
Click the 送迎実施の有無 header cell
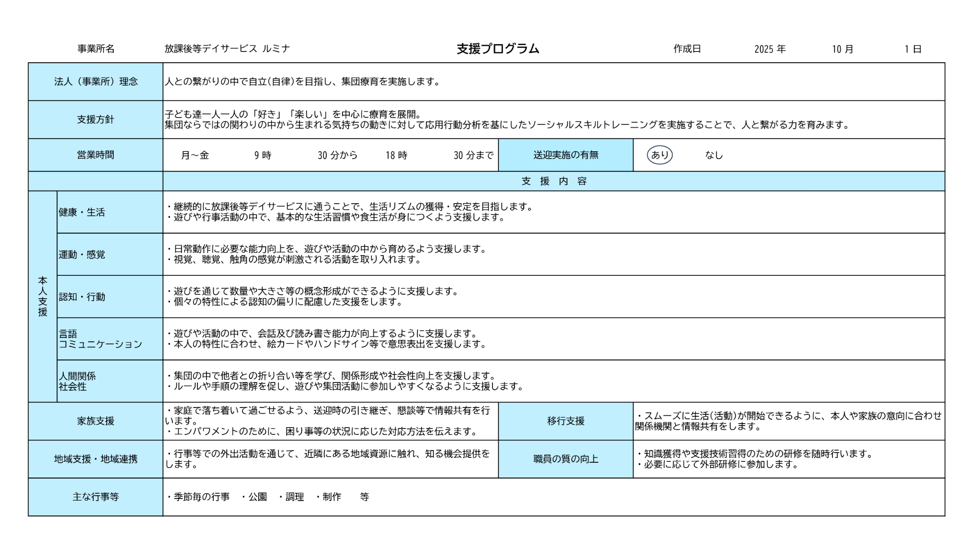coord(565,155)
